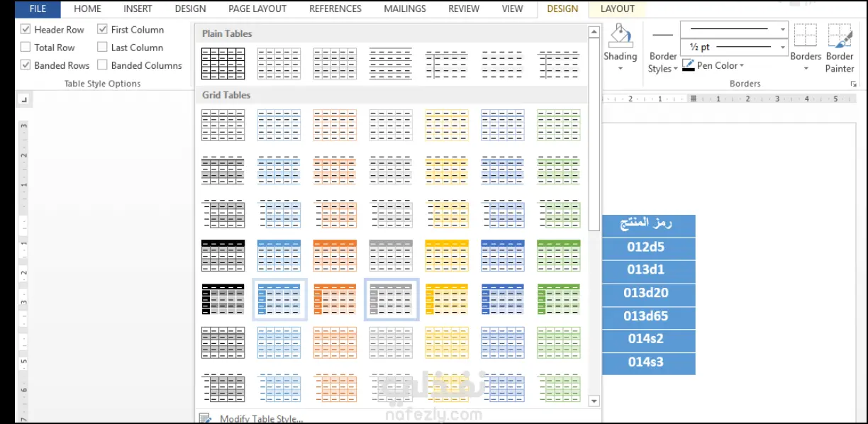Apply Grid Table 4 solid green header style
Screen dimensions: 868x424
tap(559, 255)
